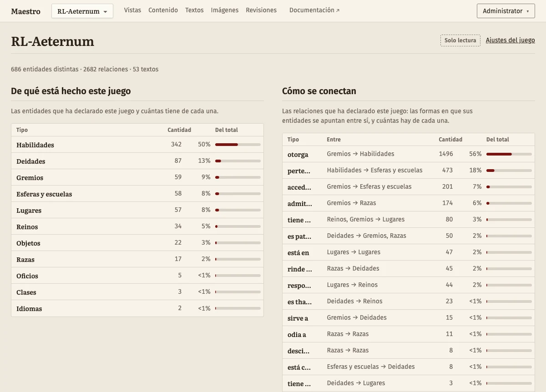View the Revisiones page
The height and width of the screenshot is (392, 546).
coord(261,10)
